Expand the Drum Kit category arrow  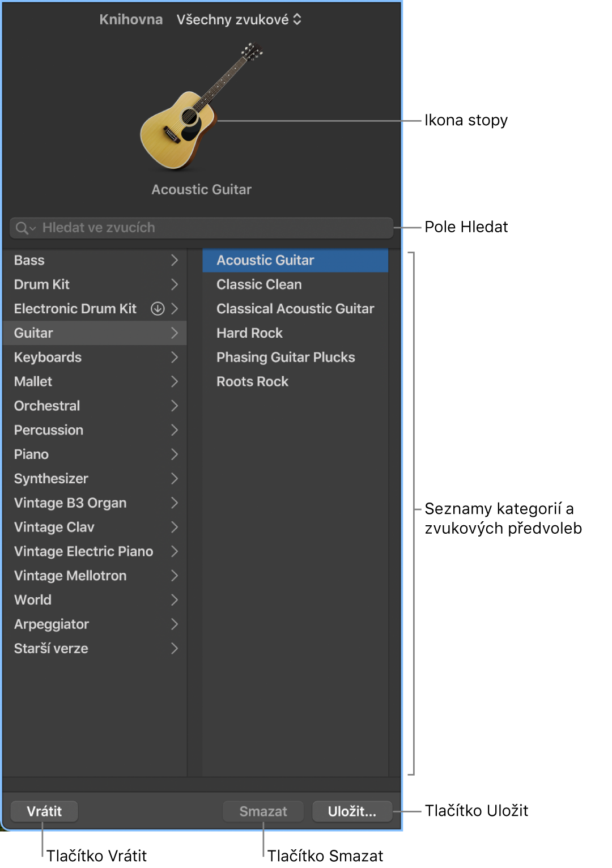175,284
